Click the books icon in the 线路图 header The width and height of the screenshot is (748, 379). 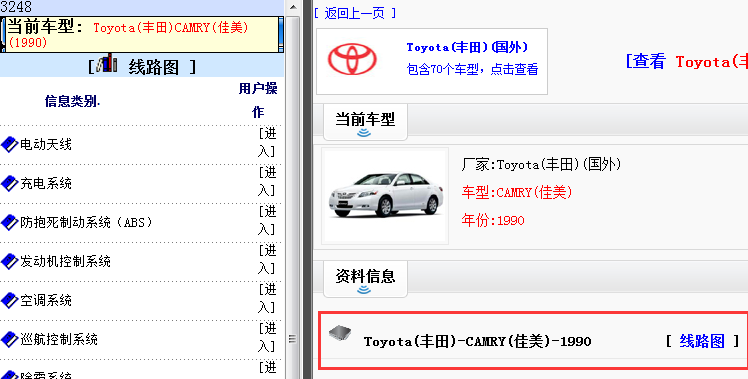coord(107,63)
